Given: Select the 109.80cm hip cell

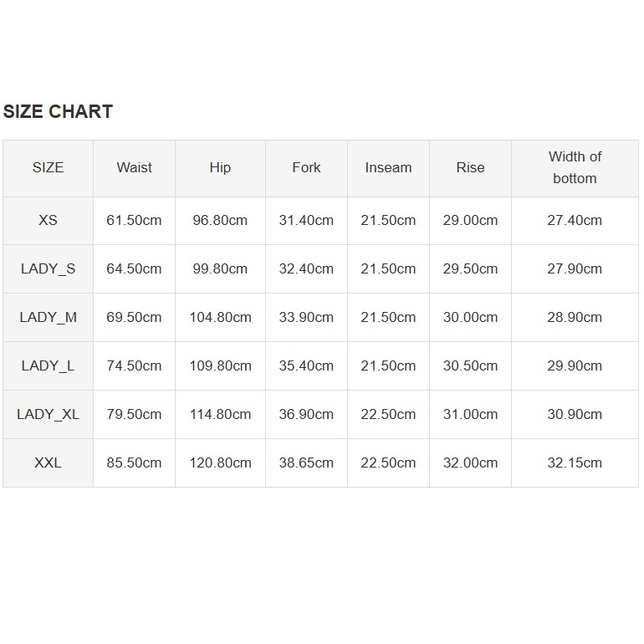Looking at the screenshot, I should coord(220,365).
